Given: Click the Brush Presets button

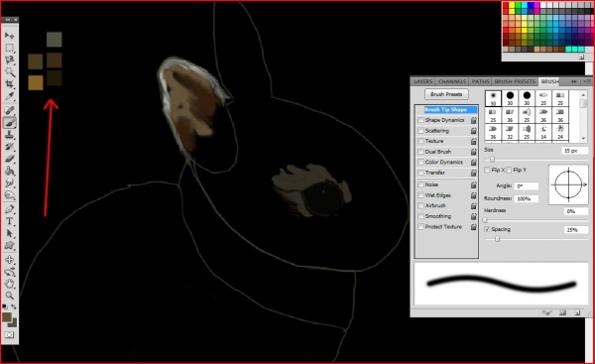Looking at the screenshot, I should 446,94.
